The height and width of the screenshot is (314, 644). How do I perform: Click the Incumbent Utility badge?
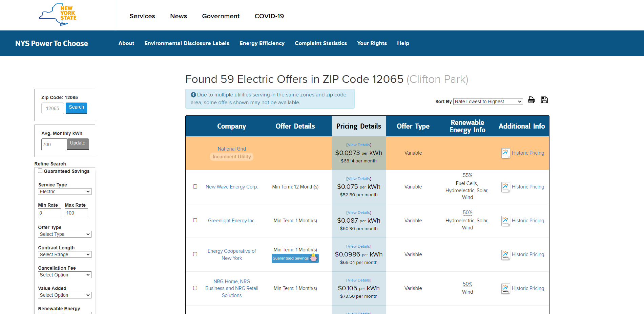[232, 157]
